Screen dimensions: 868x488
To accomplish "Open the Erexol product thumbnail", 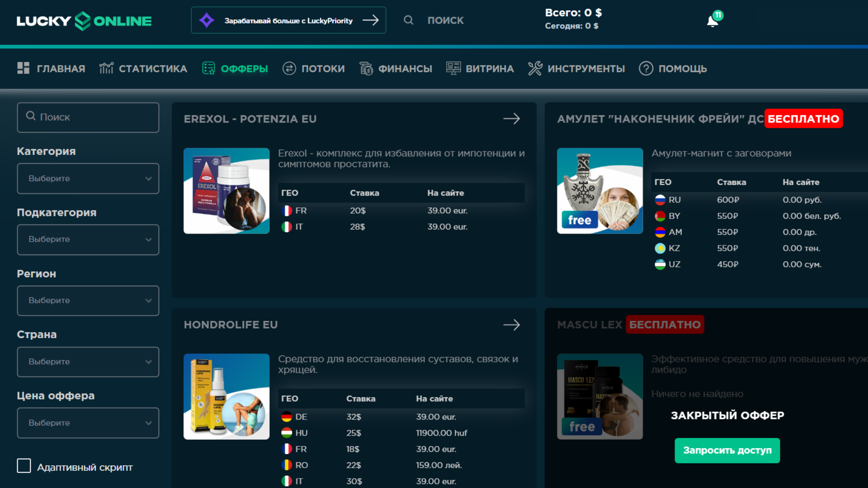I will pos(226,191).
